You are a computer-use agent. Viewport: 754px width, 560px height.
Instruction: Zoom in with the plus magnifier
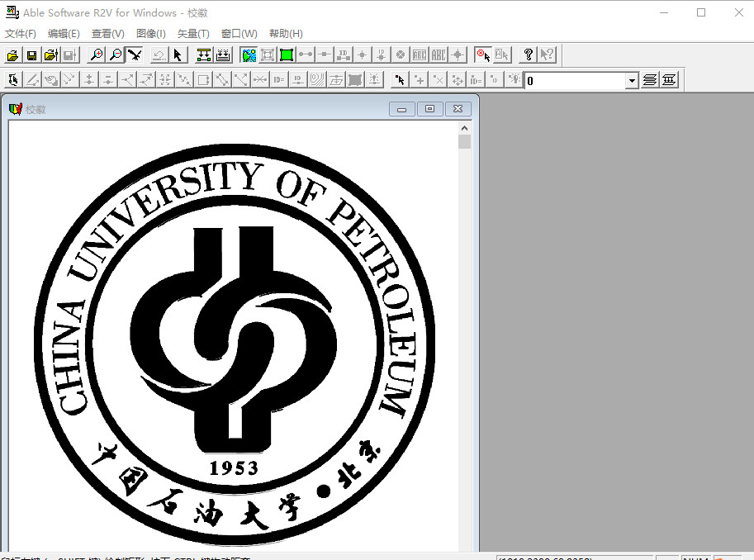coord(97,55)
